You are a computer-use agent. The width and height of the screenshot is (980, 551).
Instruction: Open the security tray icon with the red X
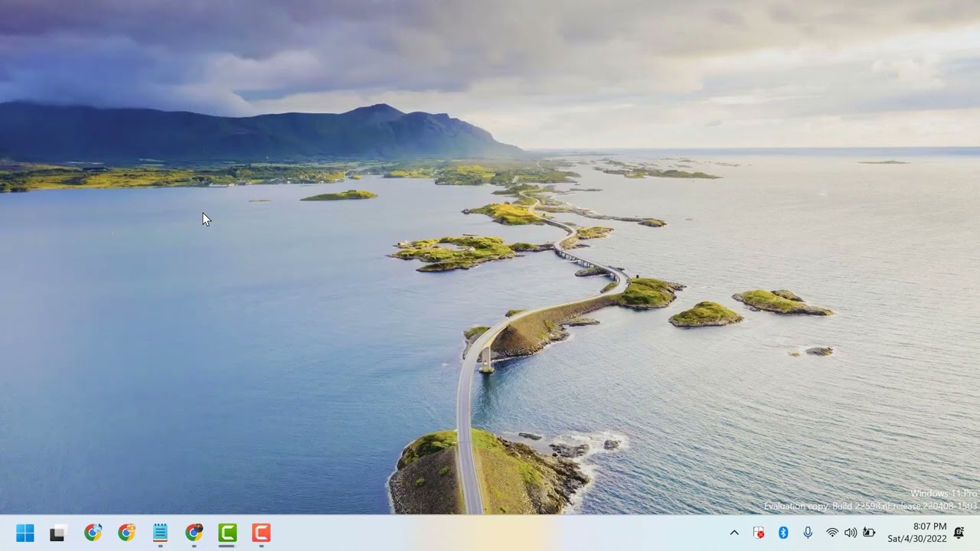(x=759, y=533)
